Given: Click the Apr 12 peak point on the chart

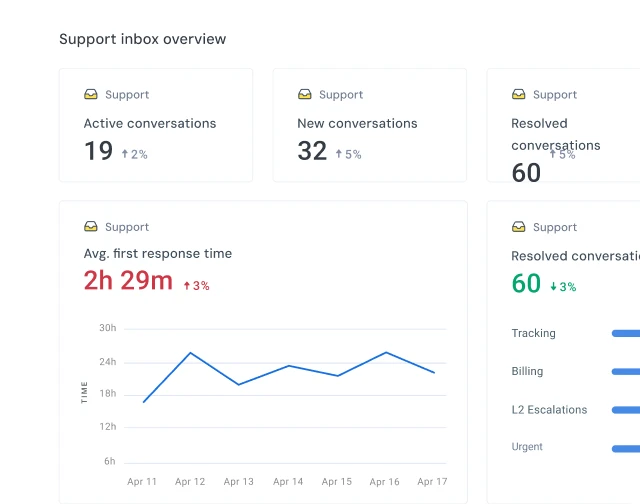Looking at the screenshot, I should 190,352.
